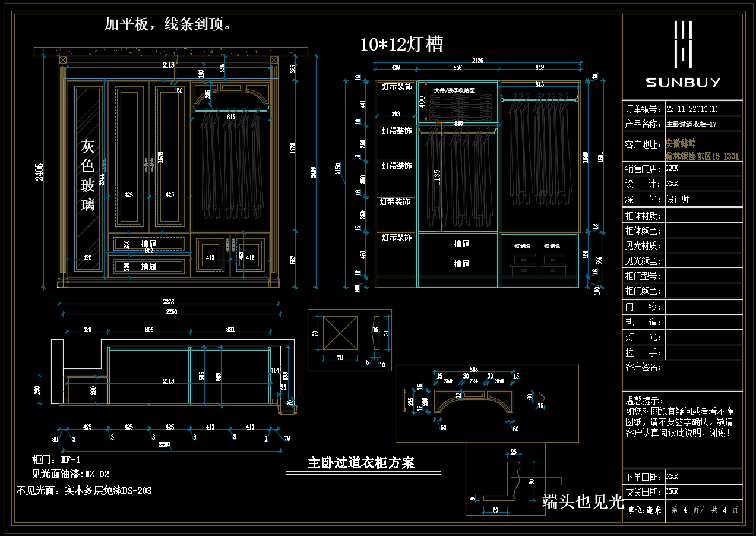Click the 10*12灯槽 heading text
The width and height of the screenshot is (756, 536).
pos(401,44)
